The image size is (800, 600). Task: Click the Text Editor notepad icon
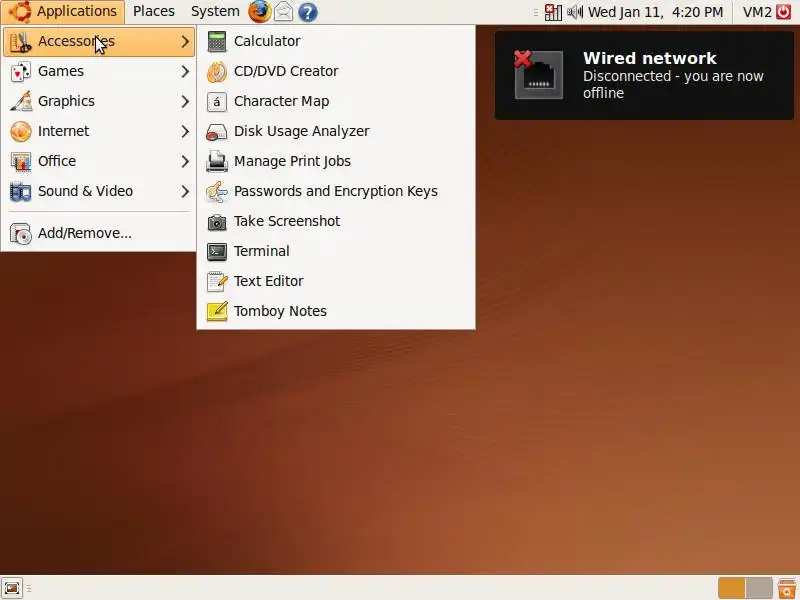[x=217, y=281]
